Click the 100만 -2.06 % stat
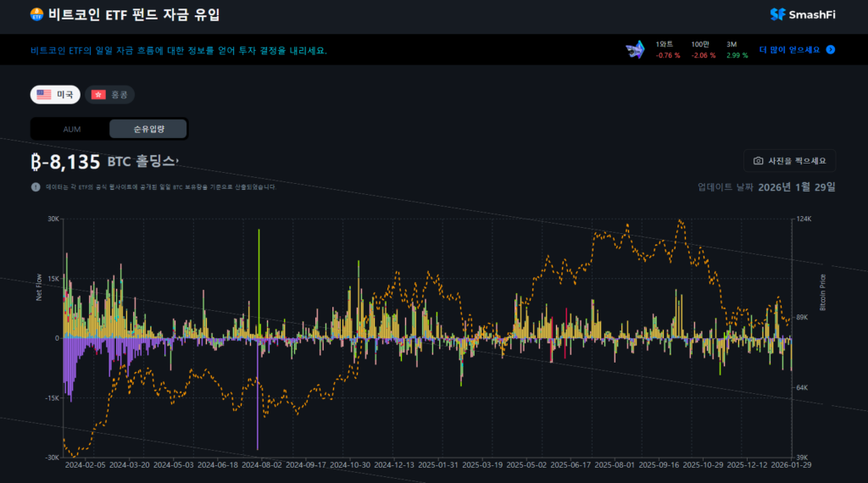The width and height of the screenshot is (868, 483). click(x=703, y=50)
